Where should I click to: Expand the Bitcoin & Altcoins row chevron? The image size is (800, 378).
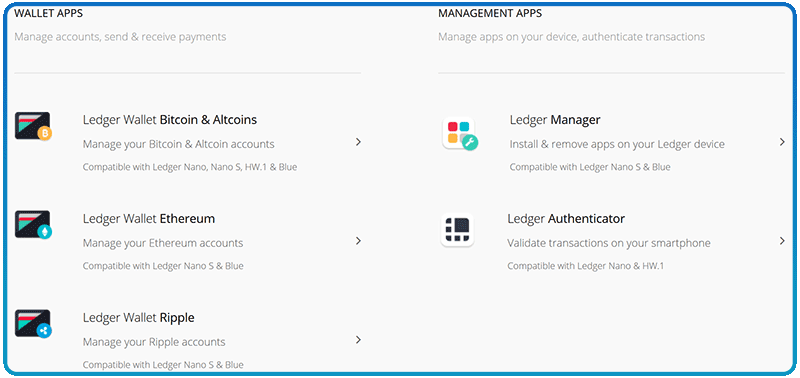(x=358, y=142)
